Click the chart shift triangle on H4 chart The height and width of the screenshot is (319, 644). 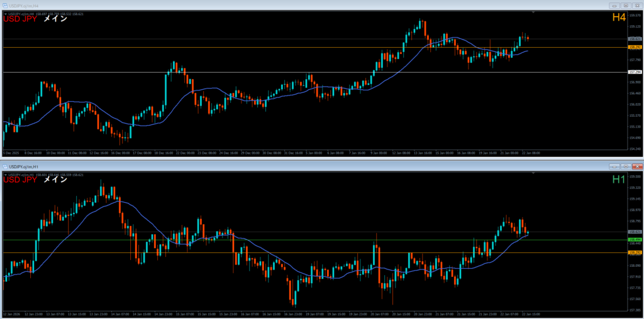click(533, 13)
